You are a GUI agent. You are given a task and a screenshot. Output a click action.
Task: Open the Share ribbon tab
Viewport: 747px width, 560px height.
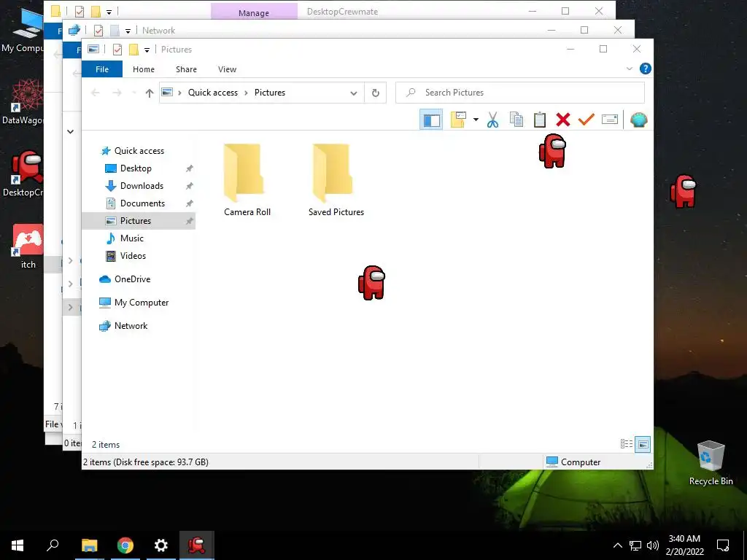[x=186, y=69]
